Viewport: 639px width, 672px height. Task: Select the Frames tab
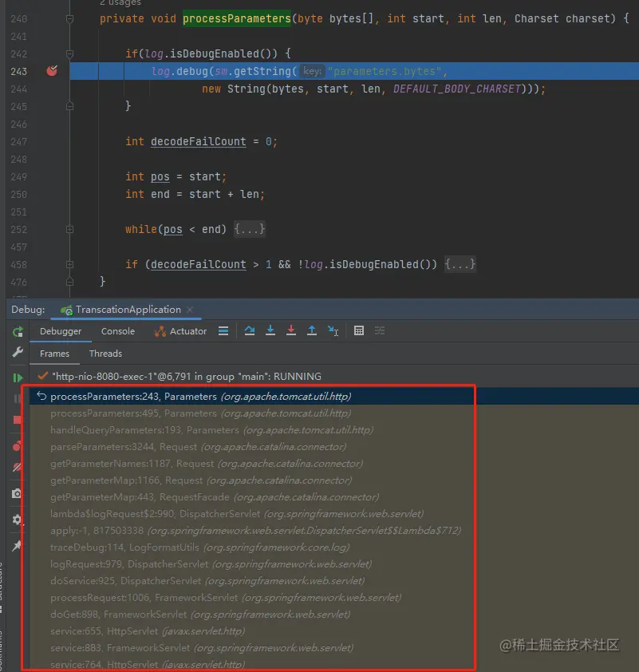coord(54,354)
